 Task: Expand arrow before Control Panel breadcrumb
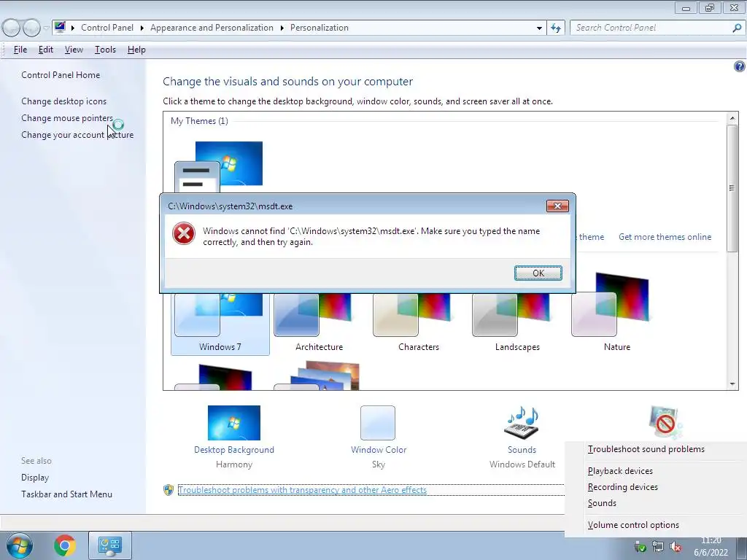tap(73, 28)
